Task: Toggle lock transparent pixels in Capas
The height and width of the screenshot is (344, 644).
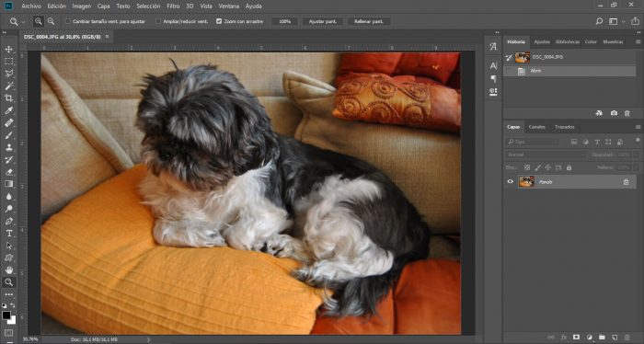Action: tap(527, 168)
